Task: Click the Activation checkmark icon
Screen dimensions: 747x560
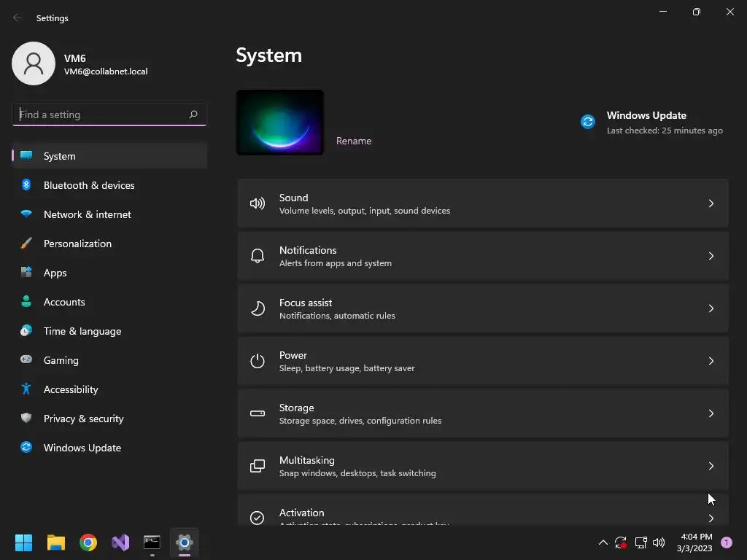Action: pos(258,518)
